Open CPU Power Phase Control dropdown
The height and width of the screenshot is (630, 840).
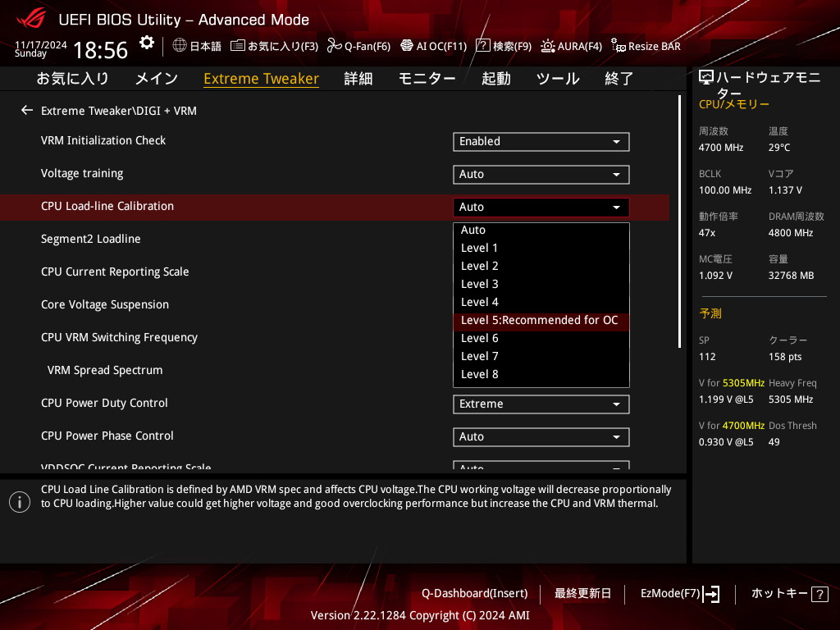click(x=541, y=437)
